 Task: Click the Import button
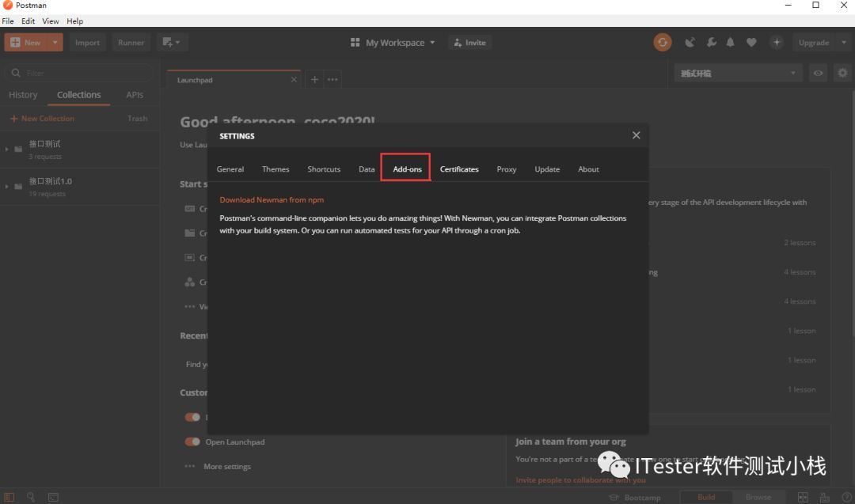87,43
